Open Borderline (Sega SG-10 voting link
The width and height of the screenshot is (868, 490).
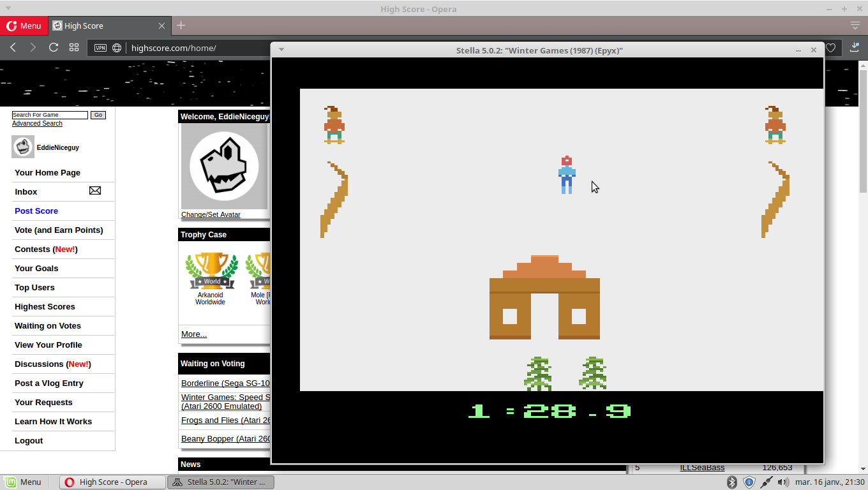[225, 383]
